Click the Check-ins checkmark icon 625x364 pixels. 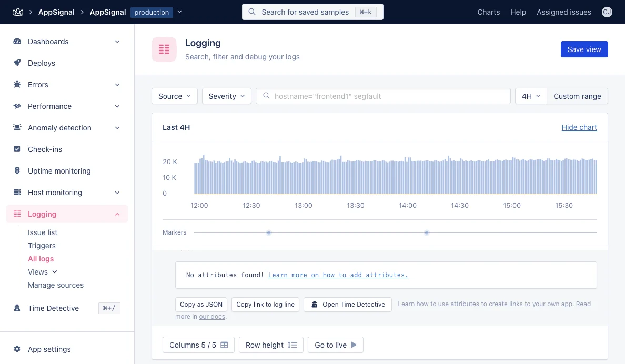17,149
